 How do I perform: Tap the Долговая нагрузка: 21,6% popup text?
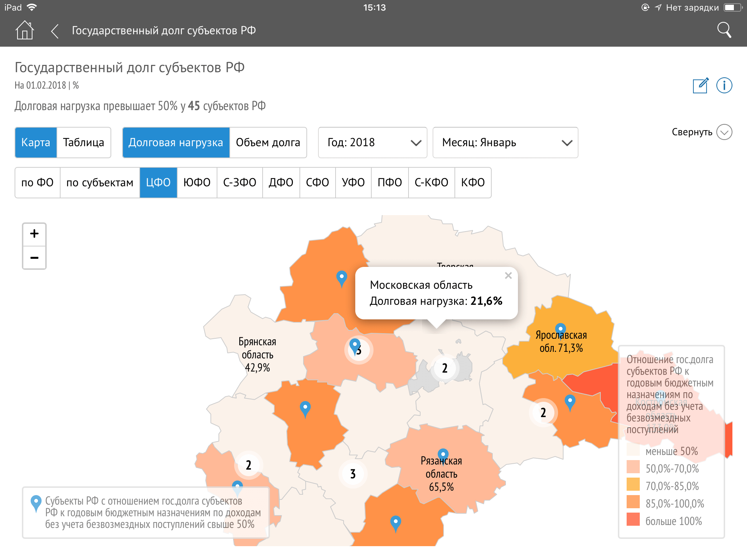point(436,301)
